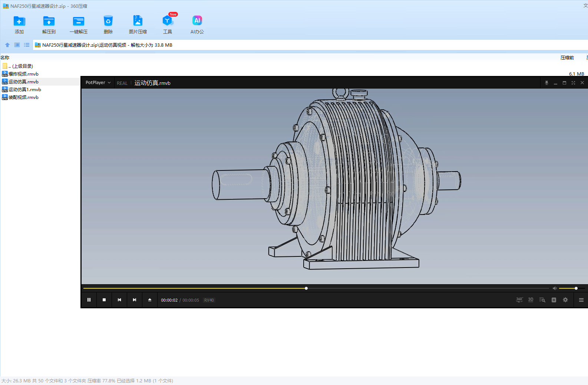Image resolution: width=588 pixels, height=385 pixels.
Task: Toggle 3D video mode in PotPlayer
Action: tap(531, 300)
